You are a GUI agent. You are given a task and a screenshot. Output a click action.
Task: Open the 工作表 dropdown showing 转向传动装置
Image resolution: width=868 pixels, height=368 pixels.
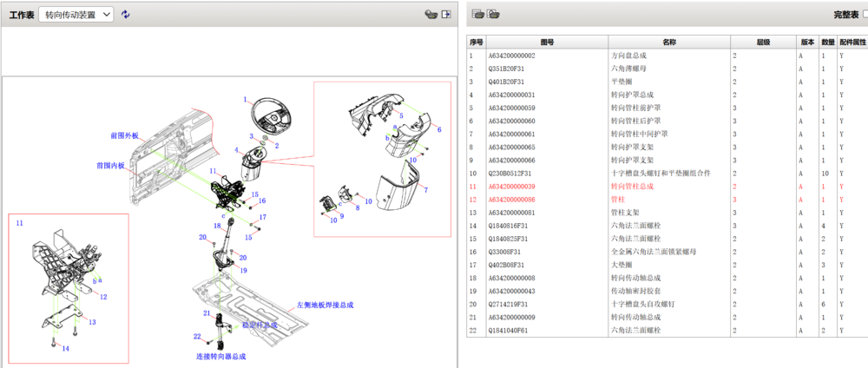click(x=76, y=15)
